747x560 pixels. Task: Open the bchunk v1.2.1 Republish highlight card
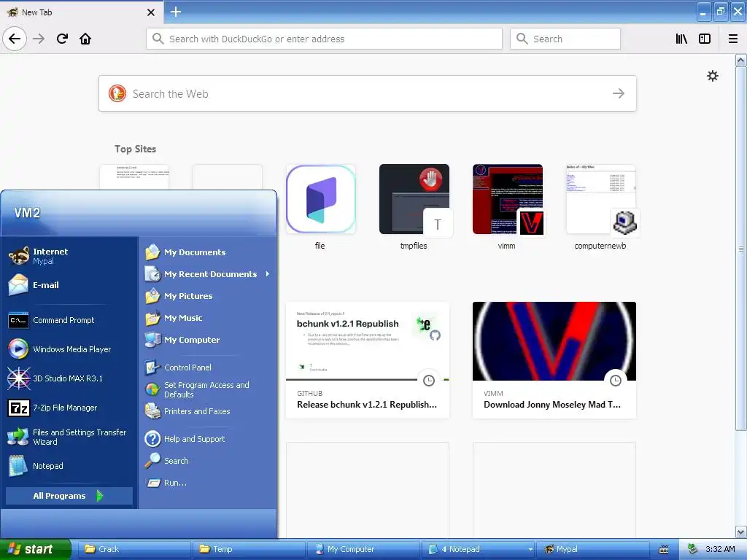pyautogui.click(x=368, y=360)
